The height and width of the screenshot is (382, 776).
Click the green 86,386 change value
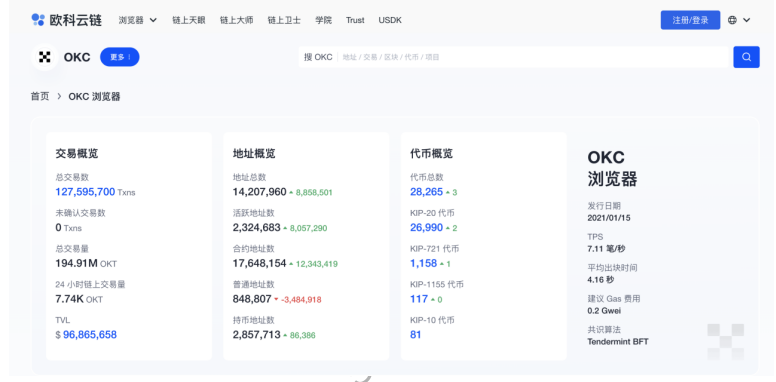pyautogui.click(x=302, y=335)
